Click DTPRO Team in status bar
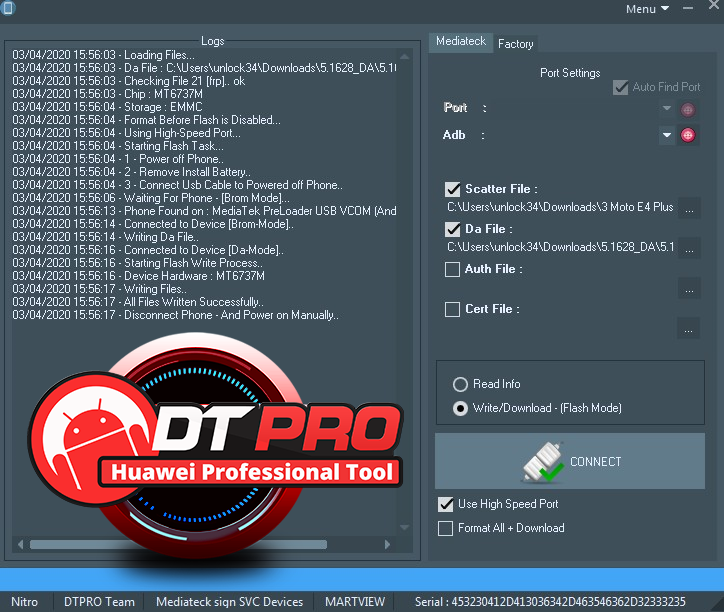The image size is (724, 612). click(99, 602)
